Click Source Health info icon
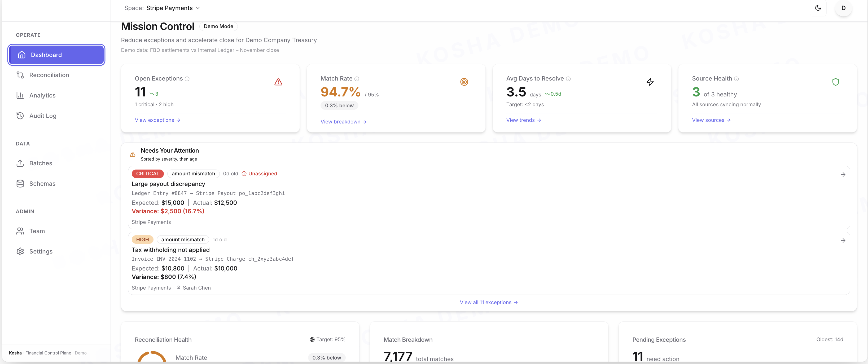 click(x=736, y=79)
